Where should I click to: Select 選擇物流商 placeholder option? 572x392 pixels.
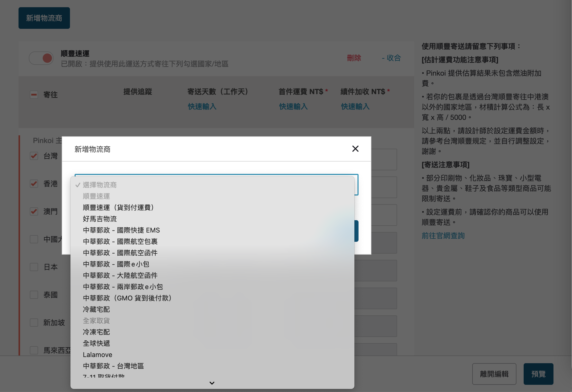click(x=212, y=185)
